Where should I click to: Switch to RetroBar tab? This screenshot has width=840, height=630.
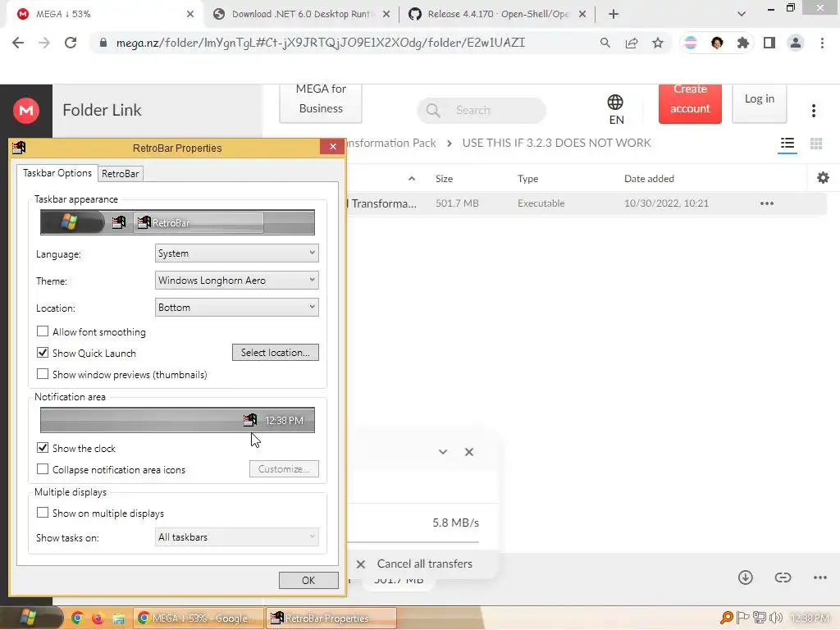(x=120, y=174)
